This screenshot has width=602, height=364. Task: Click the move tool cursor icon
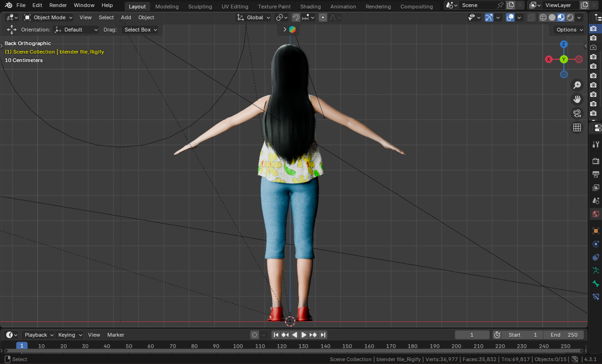(x=12, y=30)
